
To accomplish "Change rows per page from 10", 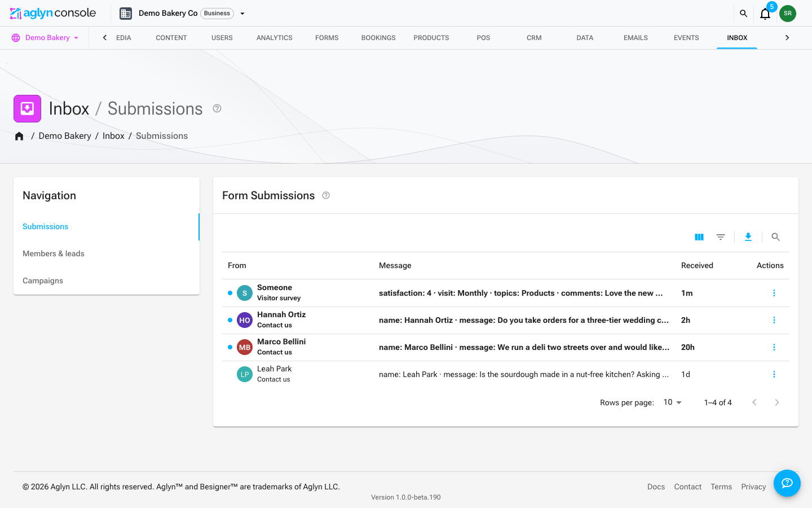I will tap(673, 402).
